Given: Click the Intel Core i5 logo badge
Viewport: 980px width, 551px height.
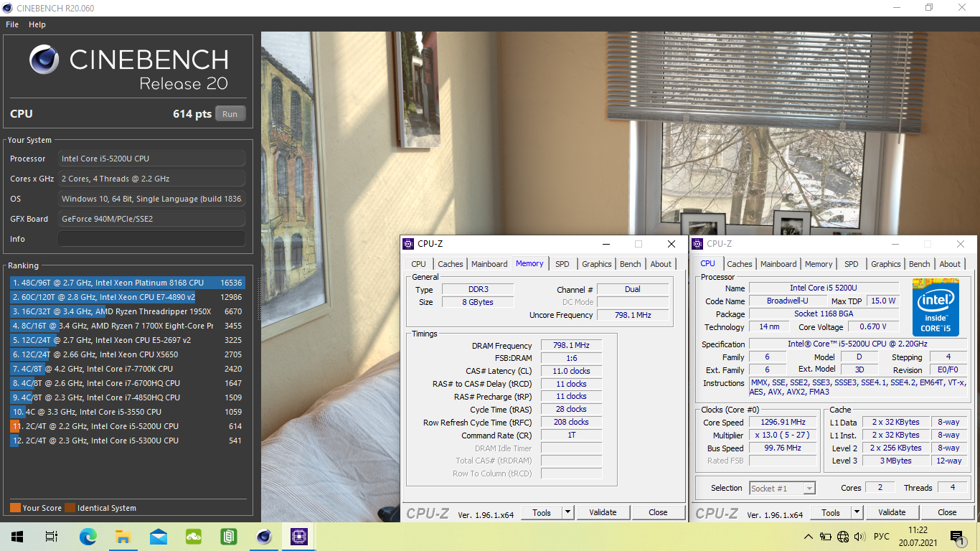Looking at the screenshot, I should 936,307.
